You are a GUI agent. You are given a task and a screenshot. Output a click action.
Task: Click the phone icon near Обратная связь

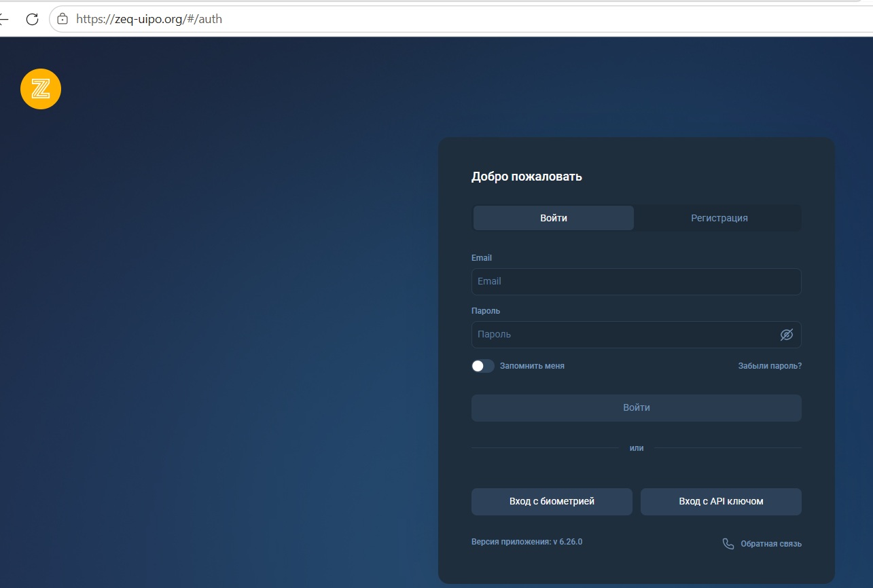click(x=728, y=544)
